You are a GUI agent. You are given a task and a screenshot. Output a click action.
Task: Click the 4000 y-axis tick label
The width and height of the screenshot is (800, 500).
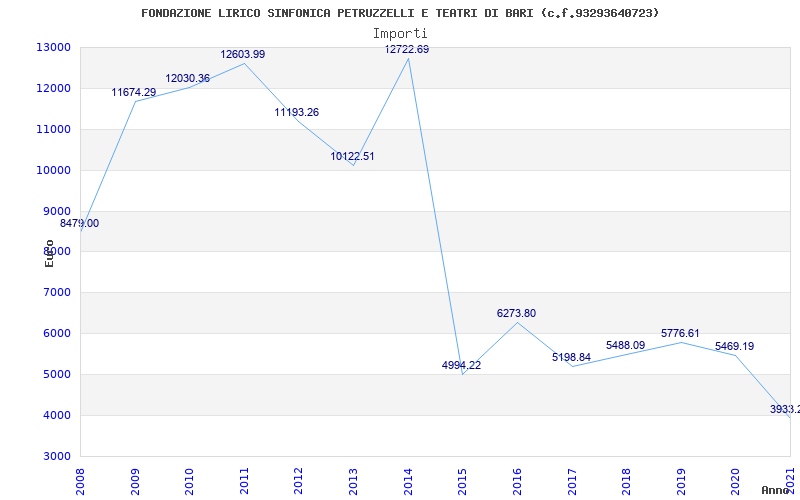point(56,415)
